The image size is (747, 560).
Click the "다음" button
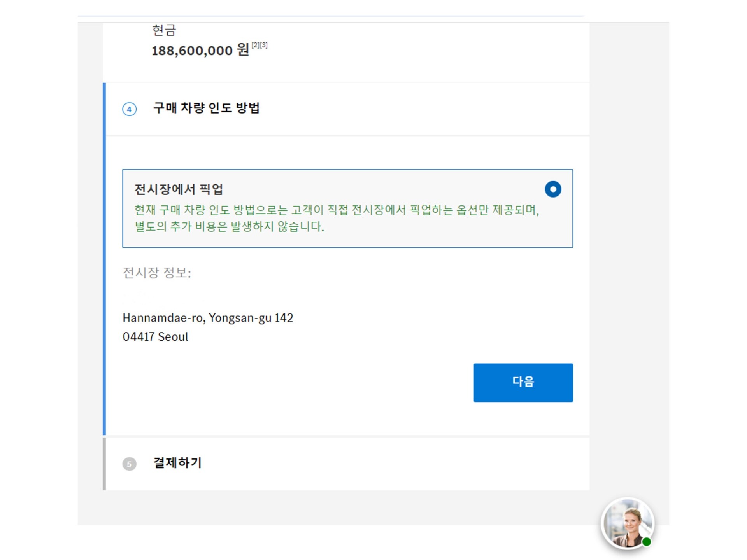523,382
